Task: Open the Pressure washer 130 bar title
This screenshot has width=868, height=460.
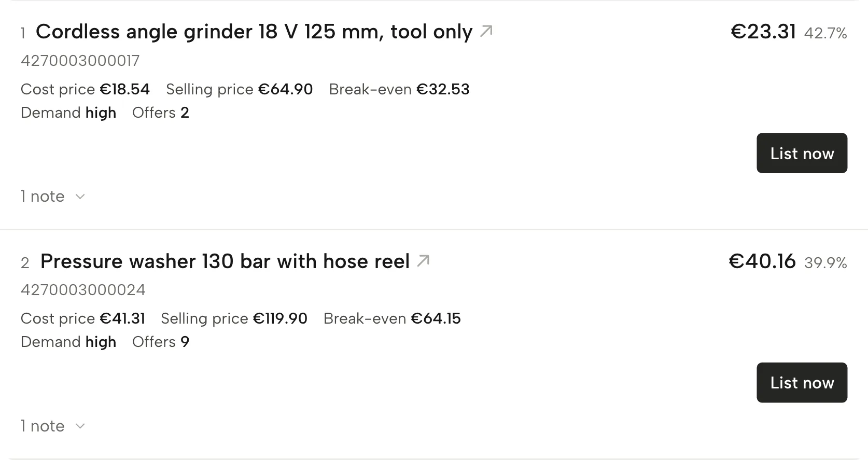Action: [x=225, y=261]
